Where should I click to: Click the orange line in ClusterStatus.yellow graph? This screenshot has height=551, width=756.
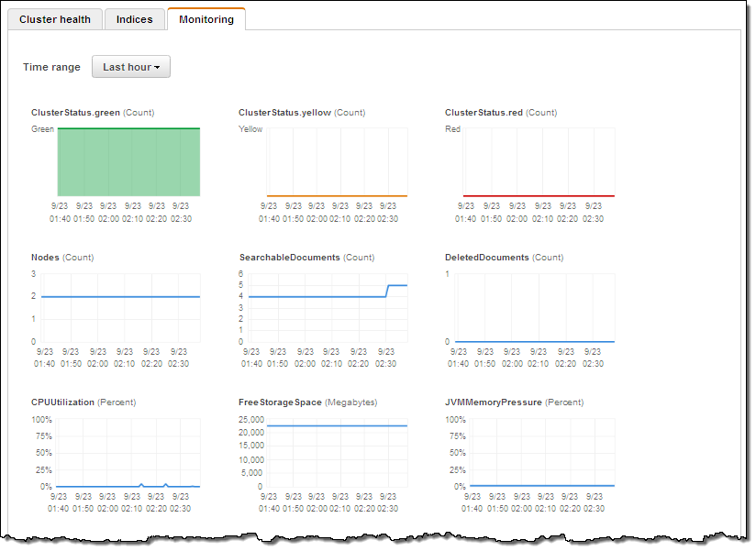pos(337,195)
